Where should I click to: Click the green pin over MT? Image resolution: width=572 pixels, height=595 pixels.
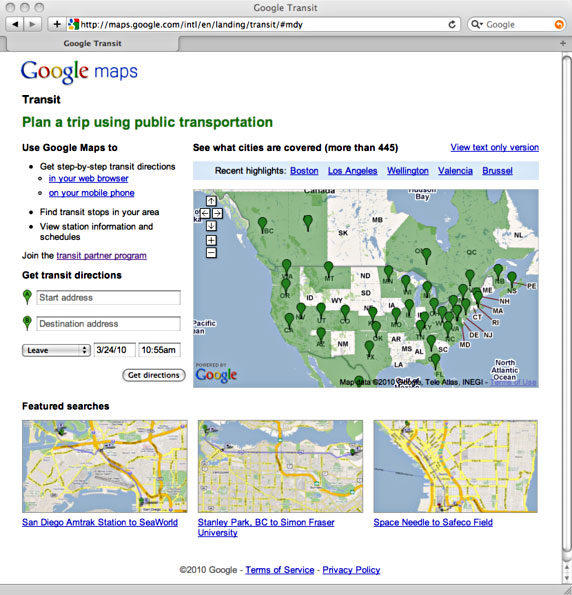pyautogui.click(x=328, y=268)
